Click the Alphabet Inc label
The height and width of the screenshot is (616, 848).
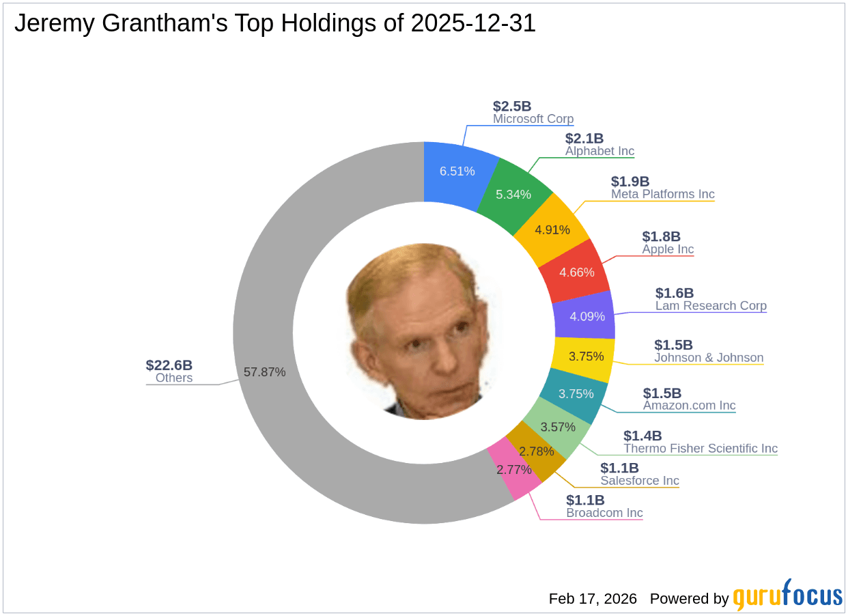(599, 151)
